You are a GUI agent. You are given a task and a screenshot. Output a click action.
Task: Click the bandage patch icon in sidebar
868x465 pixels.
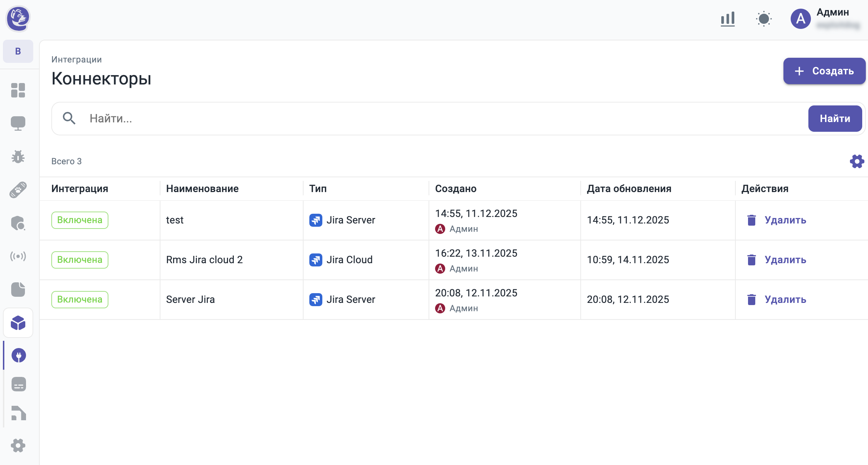(x=18, y=190)
